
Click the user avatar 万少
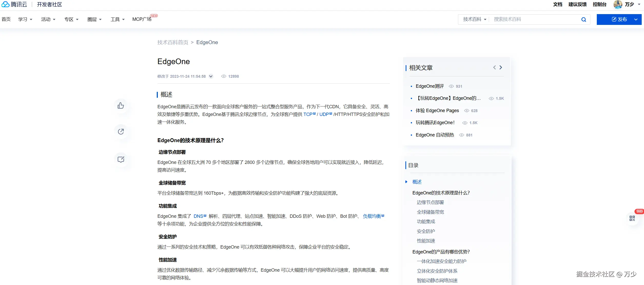(618, 4)
